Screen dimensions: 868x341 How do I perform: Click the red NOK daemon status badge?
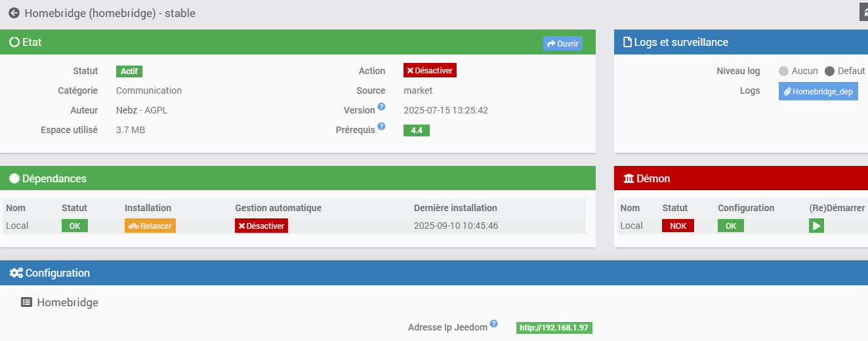click(678, 226)
